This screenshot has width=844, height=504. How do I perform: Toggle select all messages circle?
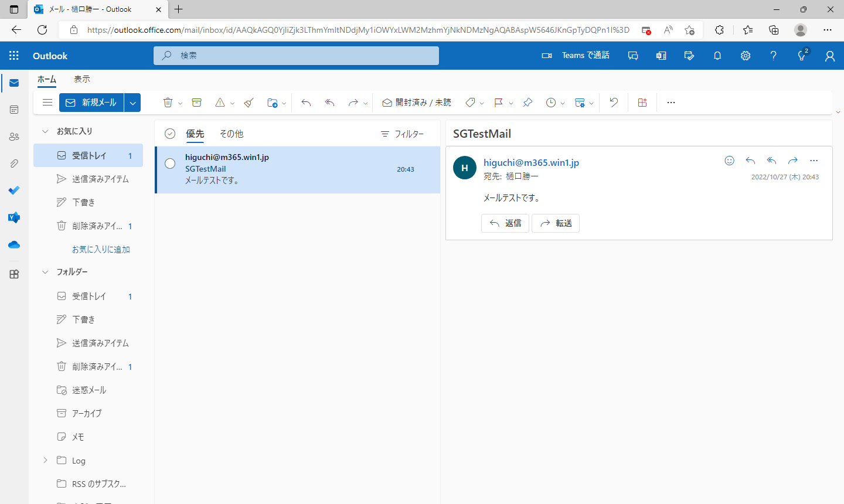click(170, 134)
